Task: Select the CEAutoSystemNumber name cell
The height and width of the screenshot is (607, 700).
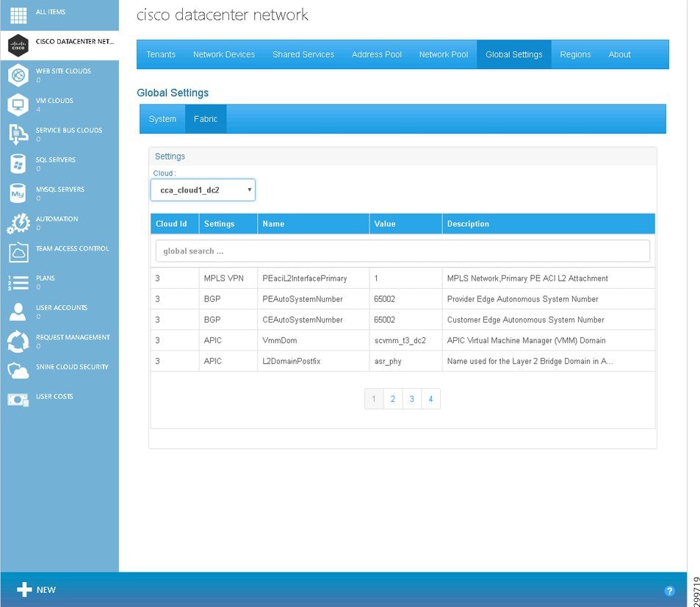Action: click(x=314, y=320)
